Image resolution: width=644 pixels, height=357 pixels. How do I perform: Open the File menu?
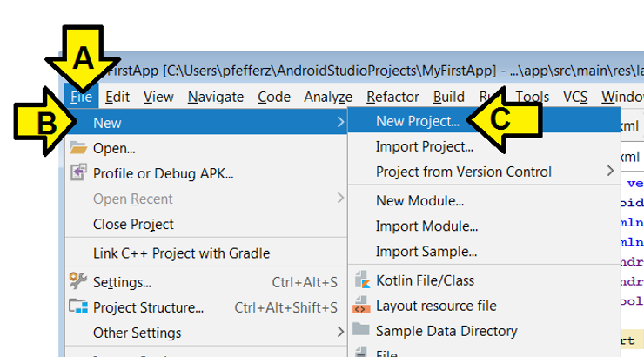(82, 98)
